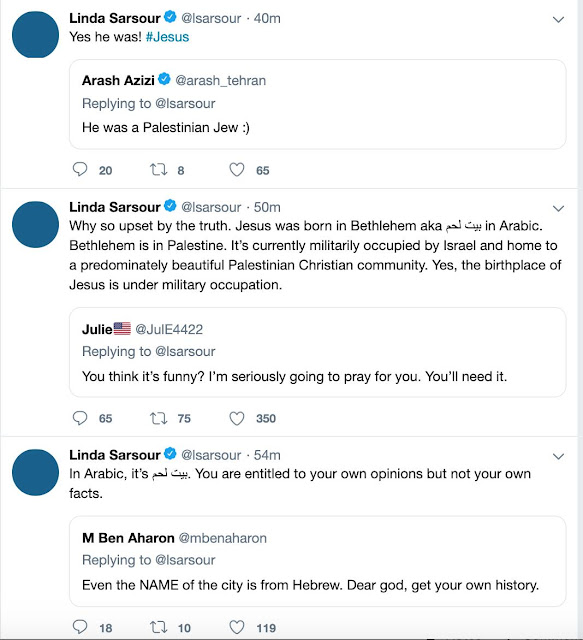This screenshot has width=583, height=640.
Task: Like the tweet with 350 likes
Action: [x=237, y=418]
